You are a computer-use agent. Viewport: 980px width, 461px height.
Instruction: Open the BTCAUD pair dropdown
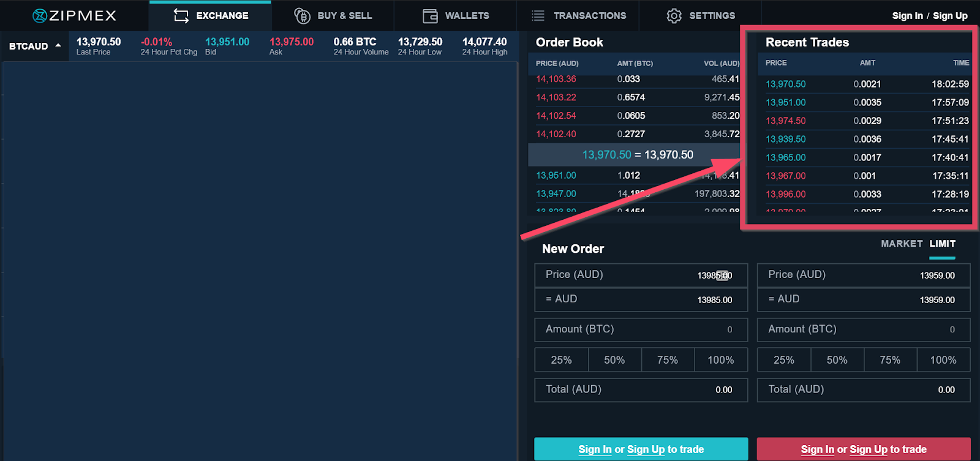point(35,46)
